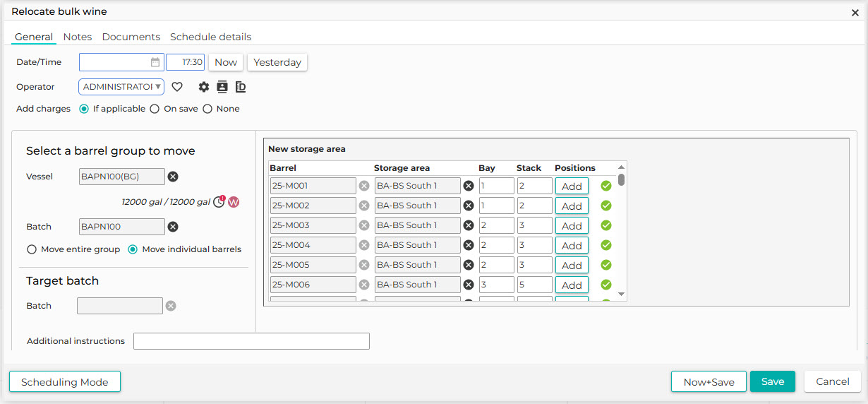Click the Now button
Screen dimensions: 868x404
click(226, 62)
